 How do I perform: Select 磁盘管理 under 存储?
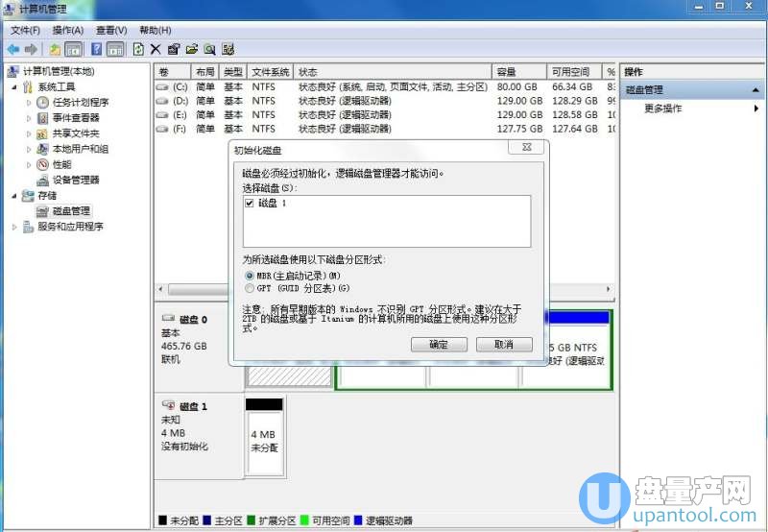coord(71,210)
